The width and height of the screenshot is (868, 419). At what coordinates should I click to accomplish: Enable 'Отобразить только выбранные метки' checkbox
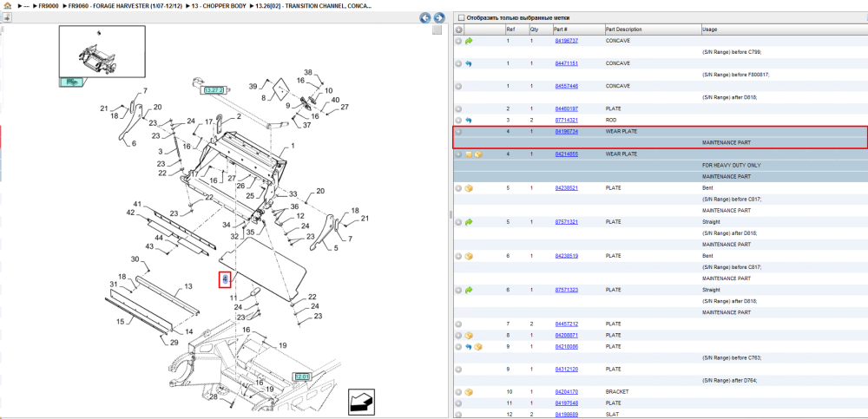(x=461, y=17)
